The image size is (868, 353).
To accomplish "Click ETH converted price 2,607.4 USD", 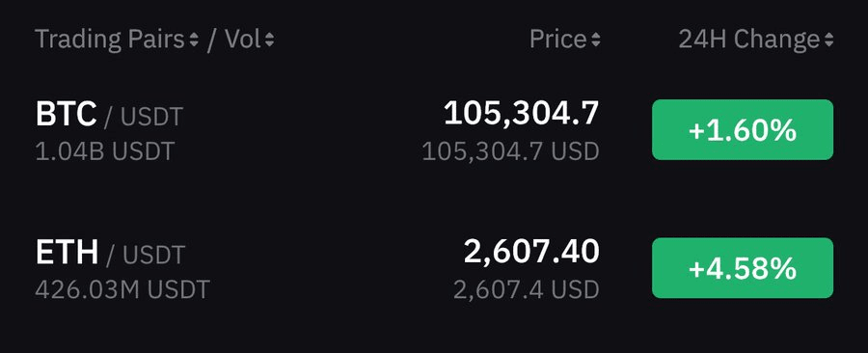I will (x=527, y=289).
